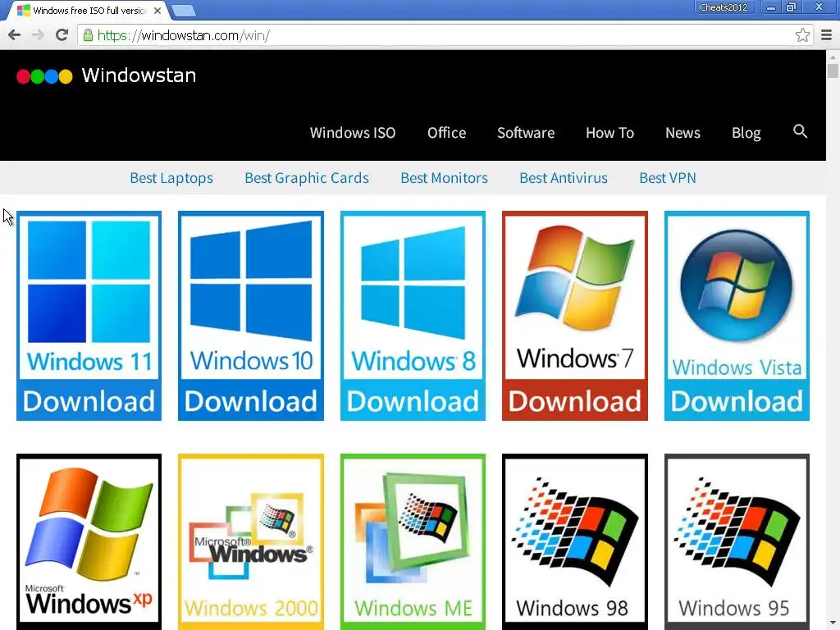Image resolution: width=840 pixels, height=630 pixels.
Task: Follow the Best Graphic Cards link
Action: [x=307, y=178]
